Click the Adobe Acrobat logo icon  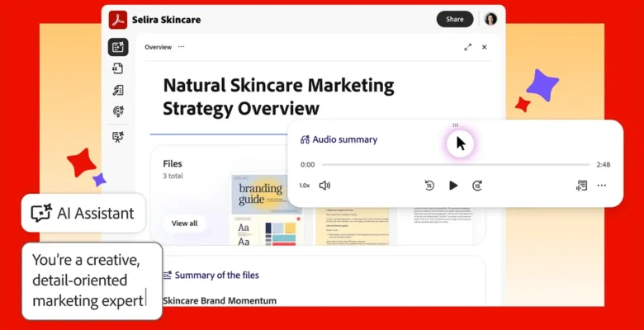point(118,19)
